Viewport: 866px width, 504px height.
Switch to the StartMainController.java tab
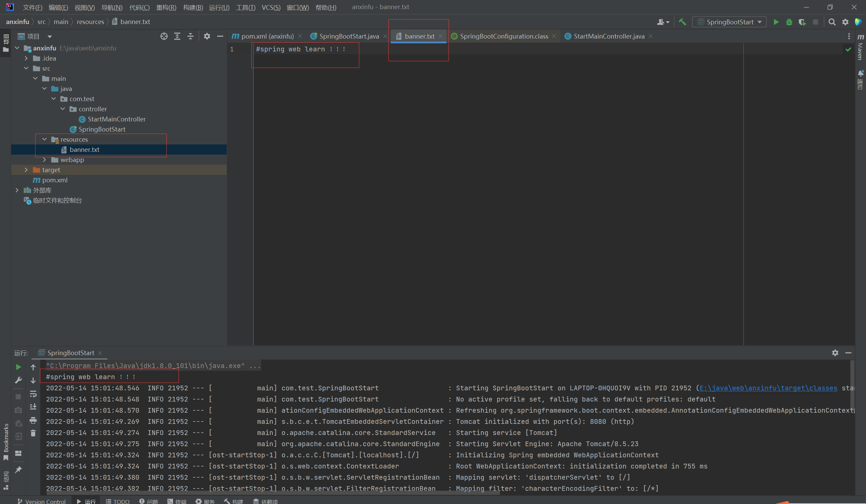(609, 37)
